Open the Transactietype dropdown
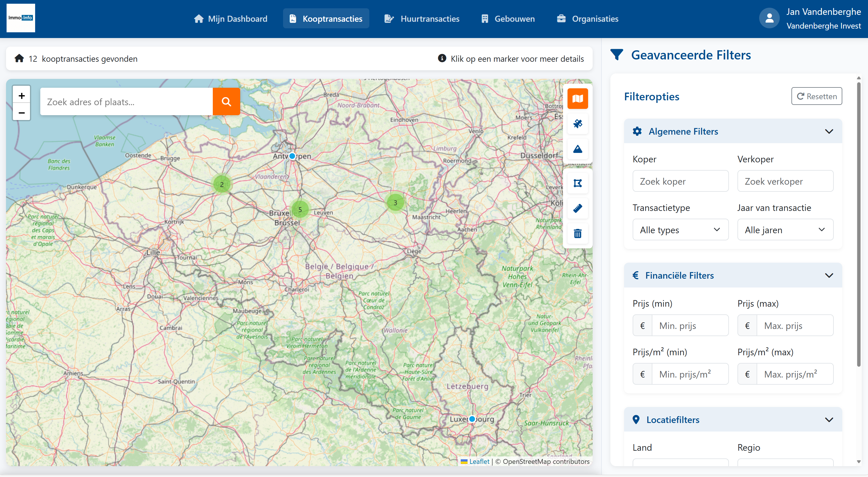 pyautogui.click(x=680, y=230)
